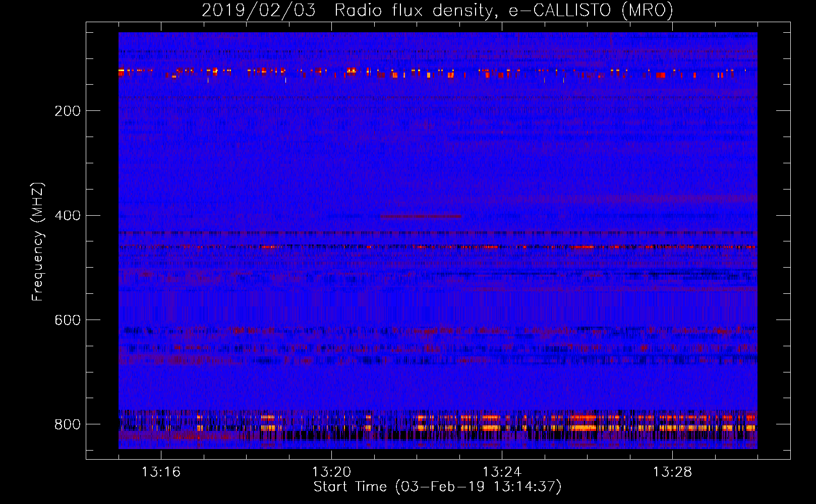
Task: Click the 13:20 time tick label
Action: [x=331, y=472]
